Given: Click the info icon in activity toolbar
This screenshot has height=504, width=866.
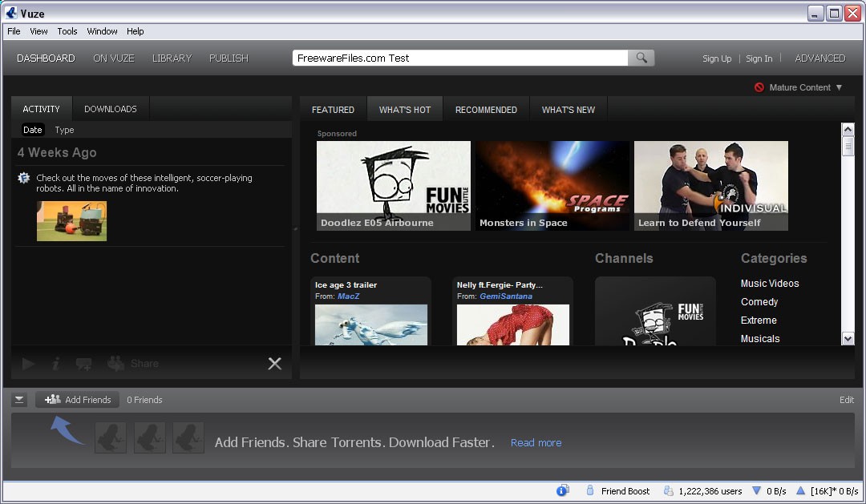Looking at the screenshot, I should coord(56,364).
